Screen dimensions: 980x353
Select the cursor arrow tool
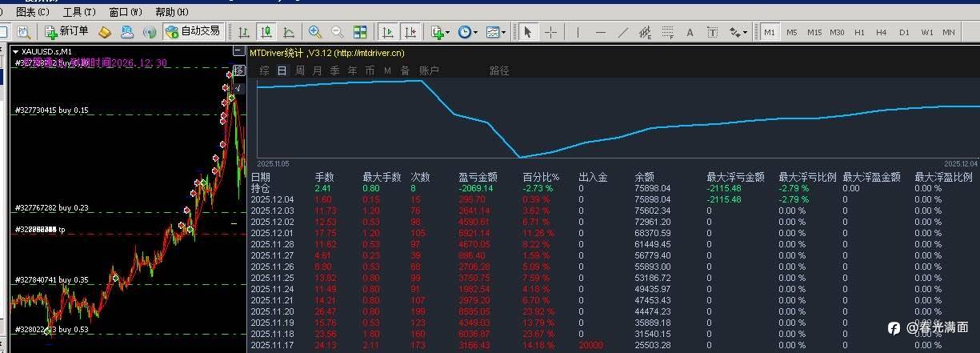pos(527,32)
